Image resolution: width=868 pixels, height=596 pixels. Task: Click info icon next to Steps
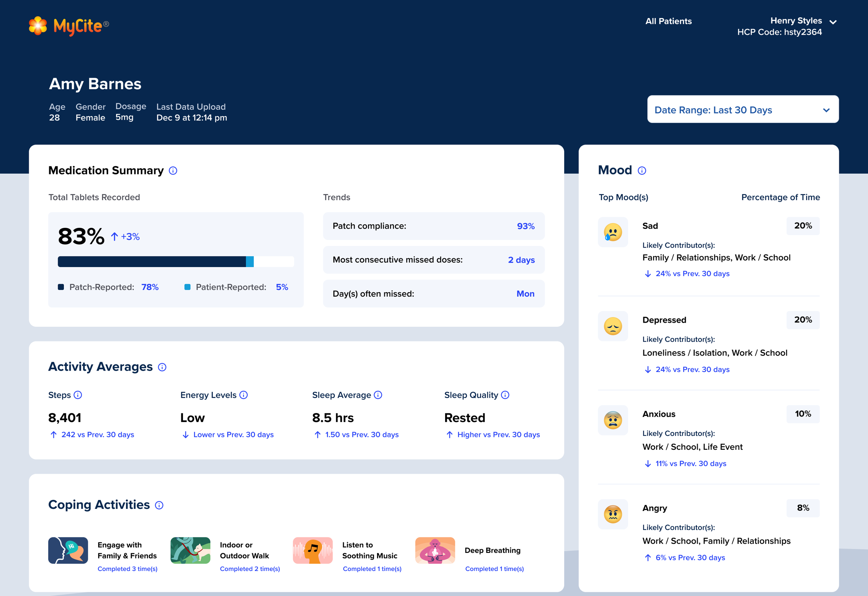tap(78, 395)
